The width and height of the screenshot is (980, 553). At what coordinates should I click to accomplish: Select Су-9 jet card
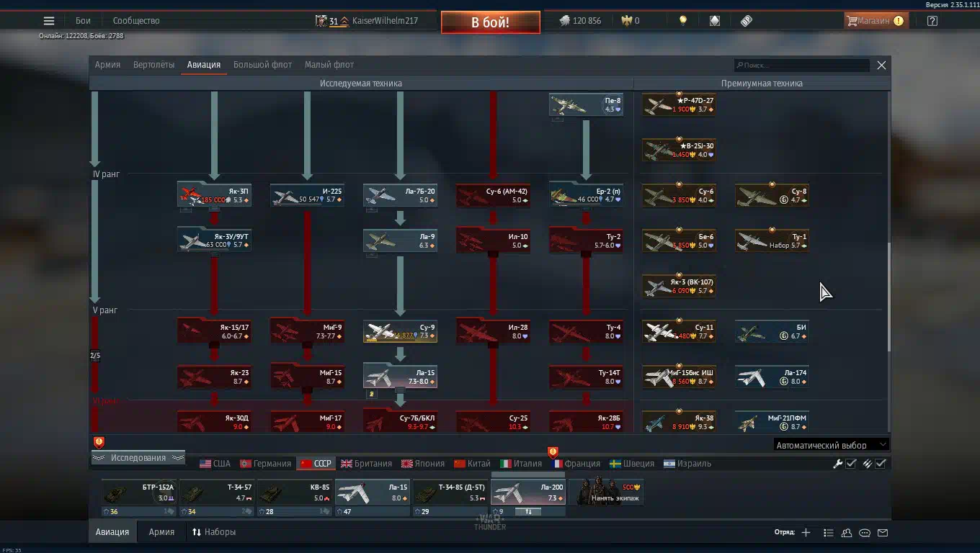coord(400,331)
